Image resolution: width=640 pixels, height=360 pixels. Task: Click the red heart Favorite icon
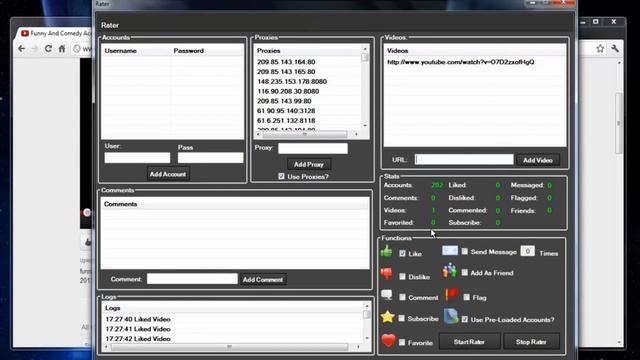[x=388, y=340]
